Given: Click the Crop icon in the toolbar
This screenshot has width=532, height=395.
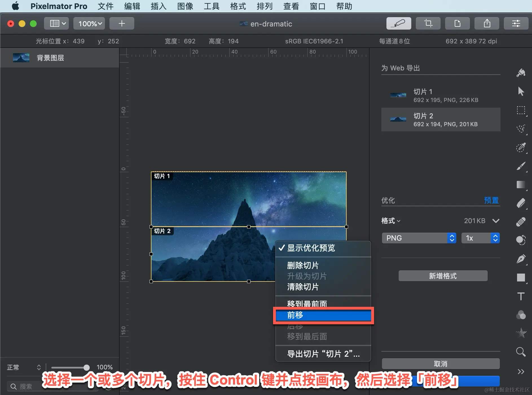Looking at the screenshot, I should [428, 23].
